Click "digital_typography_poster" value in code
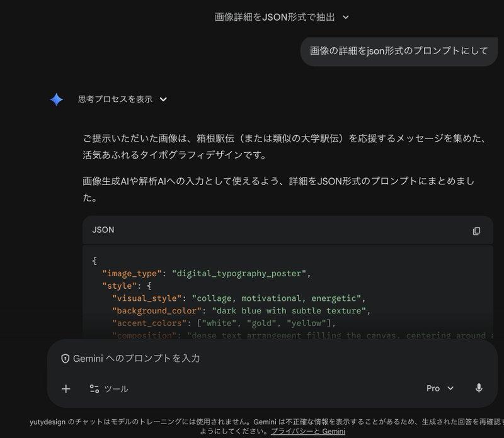 click(239, 274)
